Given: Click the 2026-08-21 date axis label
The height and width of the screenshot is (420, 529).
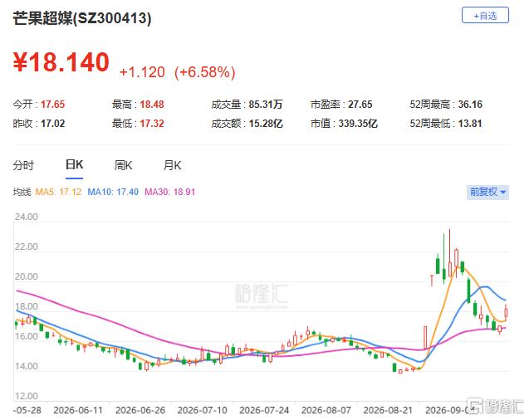Looking at the screenshot, I should [x=388, y=410].
